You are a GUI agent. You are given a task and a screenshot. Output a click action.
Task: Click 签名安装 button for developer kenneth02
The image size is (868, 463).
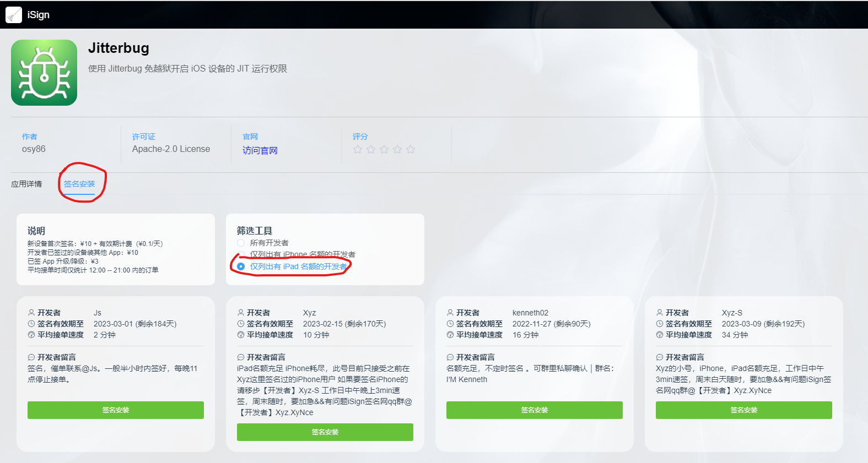click(x=535, y=410)
